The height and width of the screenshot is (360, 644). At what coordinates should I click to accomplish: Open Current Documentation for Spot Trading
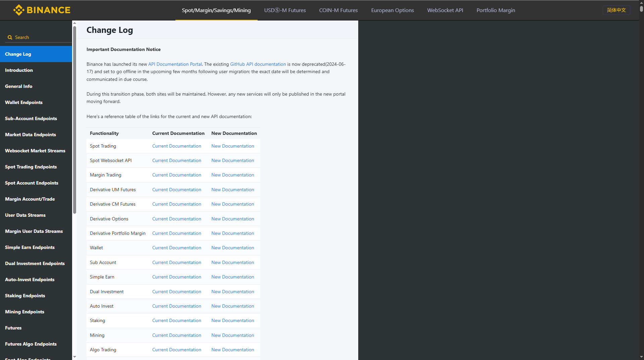point(176,146)
